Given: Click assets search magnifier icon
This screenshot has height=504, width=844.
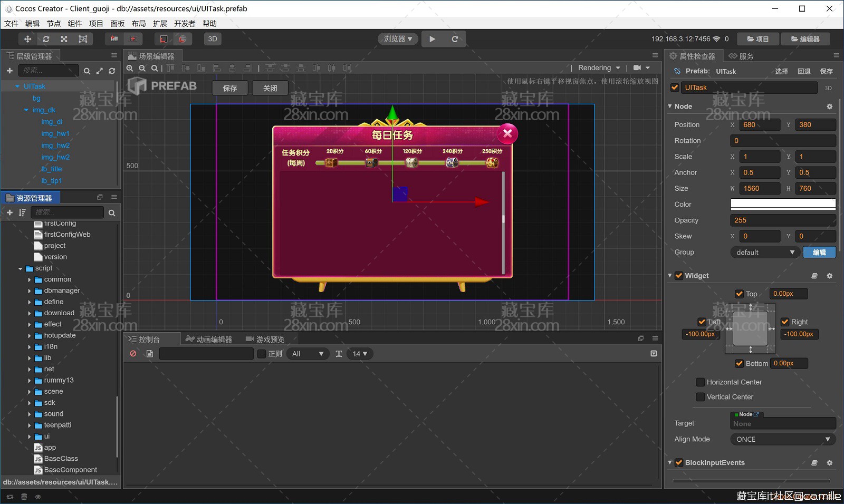Looking at the screenshot, I should point(112,213).
